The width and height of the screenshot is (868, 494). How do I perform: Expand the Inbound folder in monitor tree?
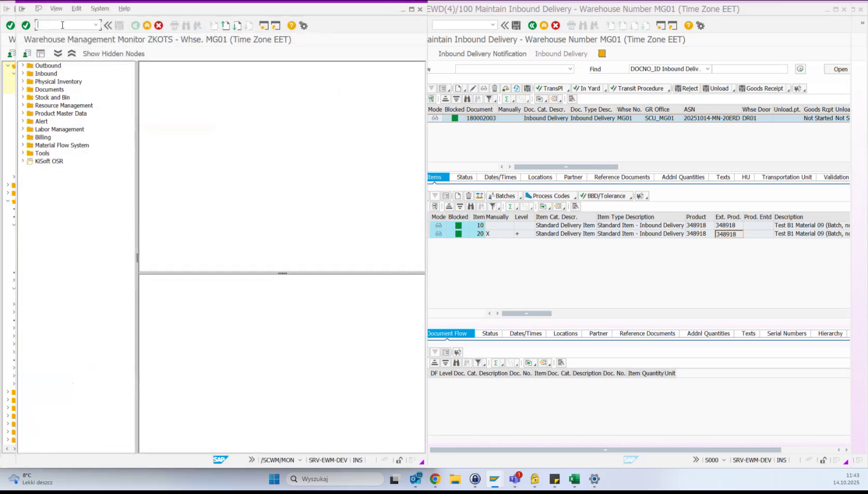22,73
